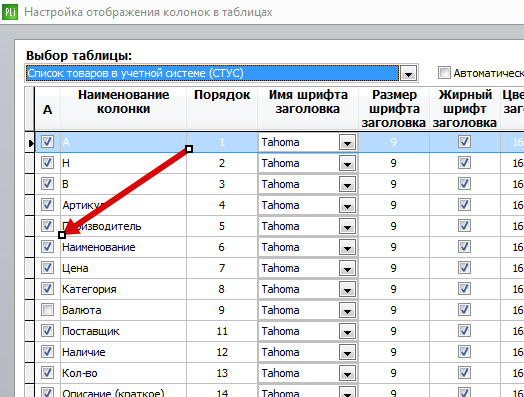Click the Наименование колонки column header

tap(123, 109)
